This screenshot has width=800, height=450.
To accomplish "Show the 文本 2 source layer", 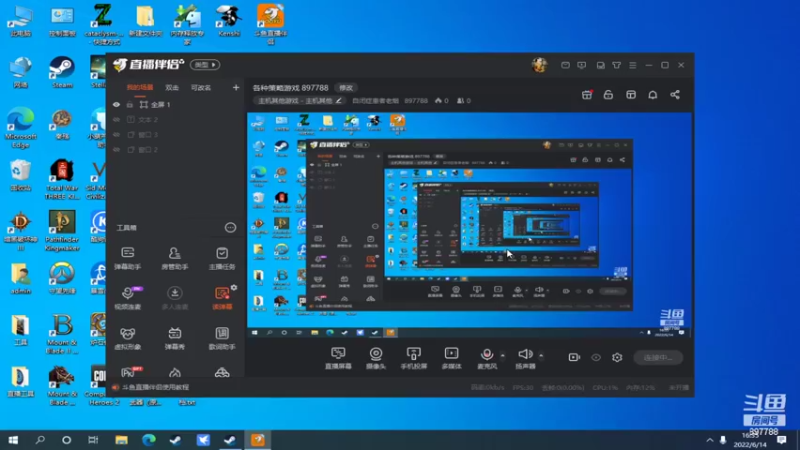I will pos(116,119).
